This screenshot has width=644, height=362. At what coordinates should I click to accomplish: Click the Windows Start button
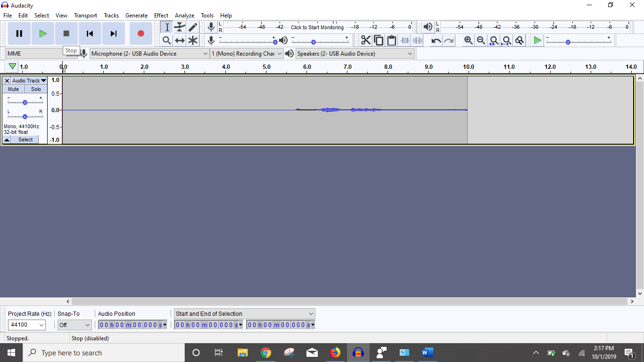[11, 353]
